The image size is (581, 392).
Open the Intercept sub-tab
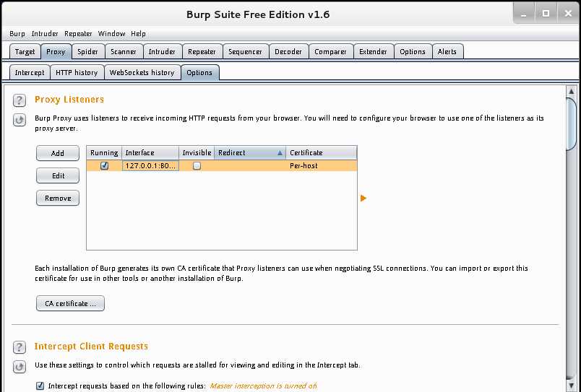click(30, 72)
